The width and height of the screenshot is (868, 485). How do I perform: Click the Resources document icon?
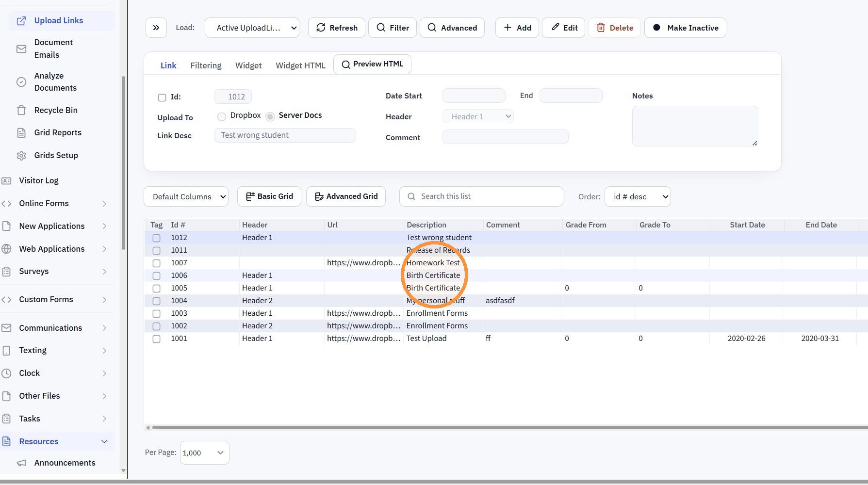pos(6,441)
